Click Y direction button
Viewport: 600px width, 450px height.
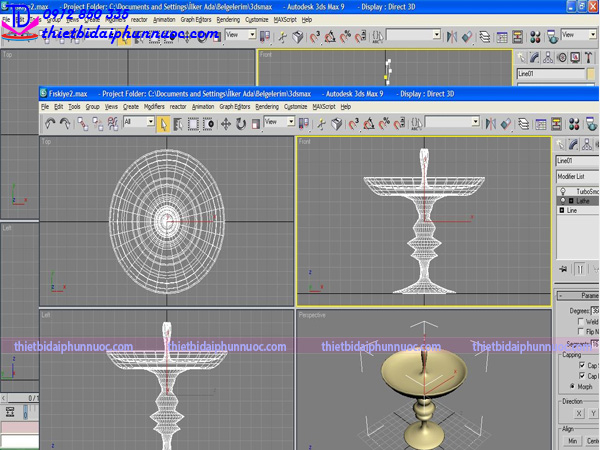593,413
